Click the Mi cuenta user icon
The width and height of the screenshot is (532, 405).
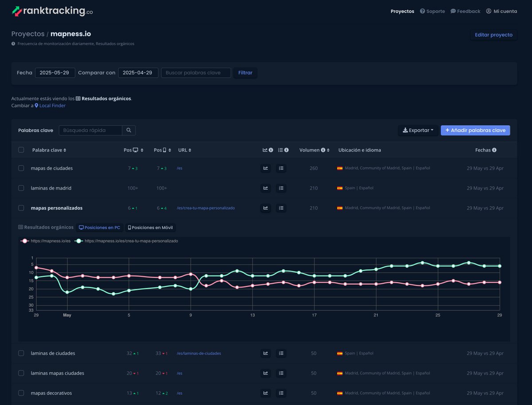click(489, 11)
